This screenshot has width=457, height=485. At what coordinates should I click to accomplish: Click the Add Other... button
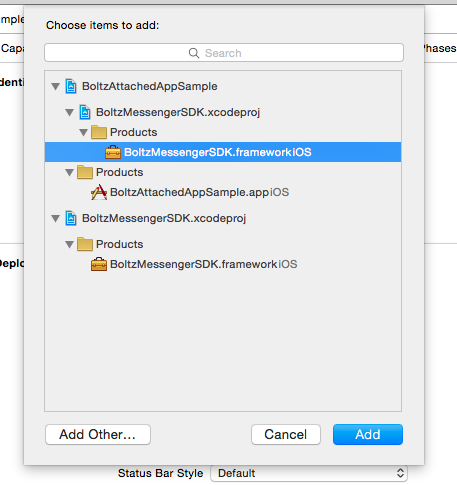click(x=98, y=434)
